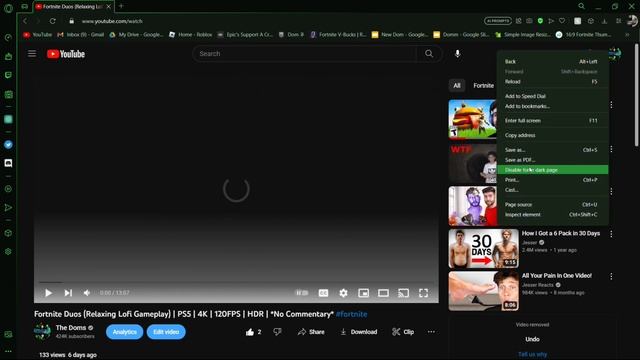Viewport: 640px width, 360px height.
Task: Go to YouTube home via logo
Action: [66, 54]
